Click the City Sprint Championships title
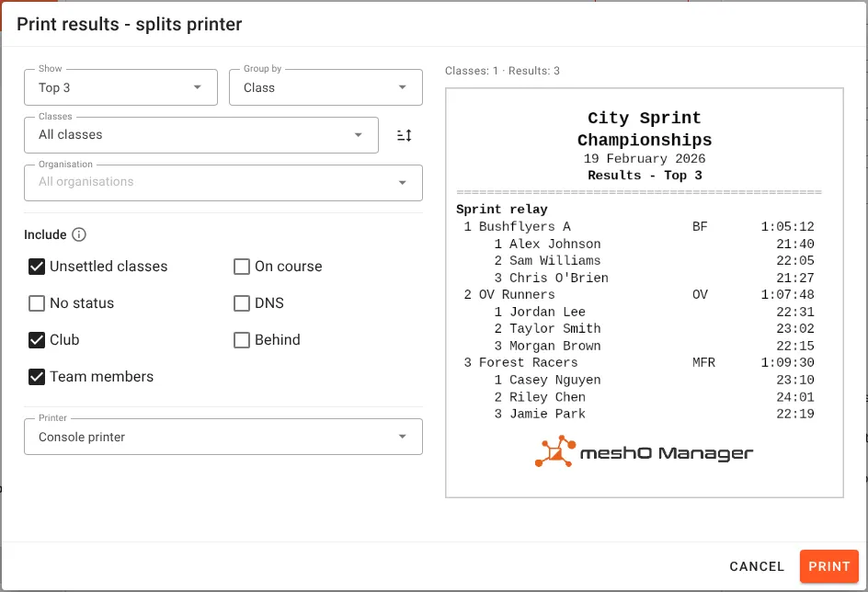Image resolution: width=868 pixels, height=592 pixels. [645, 129]
